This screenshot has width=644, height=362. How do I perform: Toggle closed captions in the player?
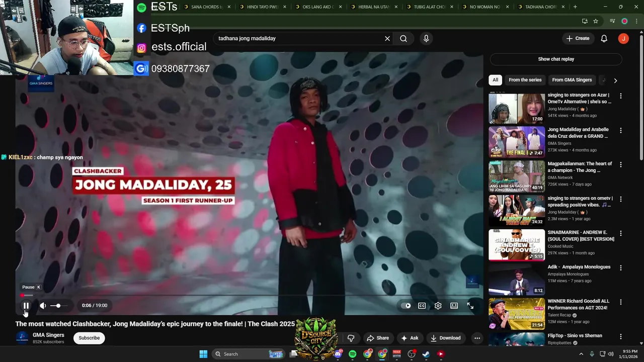pos(422,306)
